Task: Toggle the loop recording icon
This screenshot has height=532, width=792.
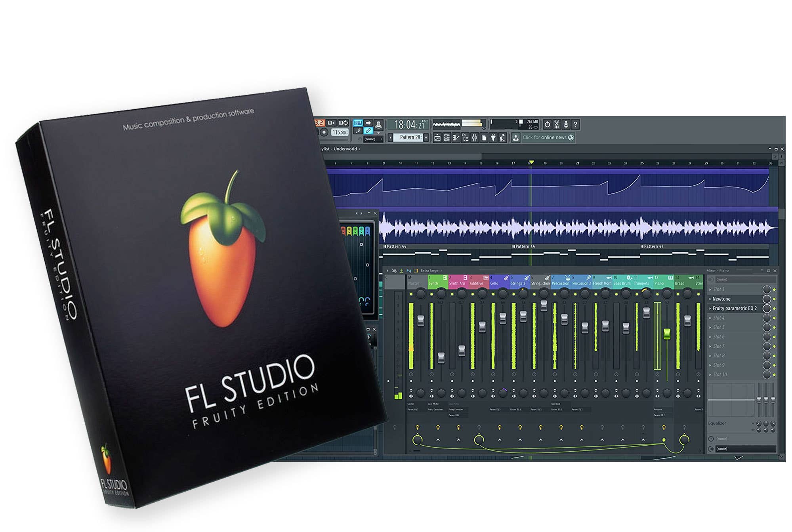Action: pos(343,123)
